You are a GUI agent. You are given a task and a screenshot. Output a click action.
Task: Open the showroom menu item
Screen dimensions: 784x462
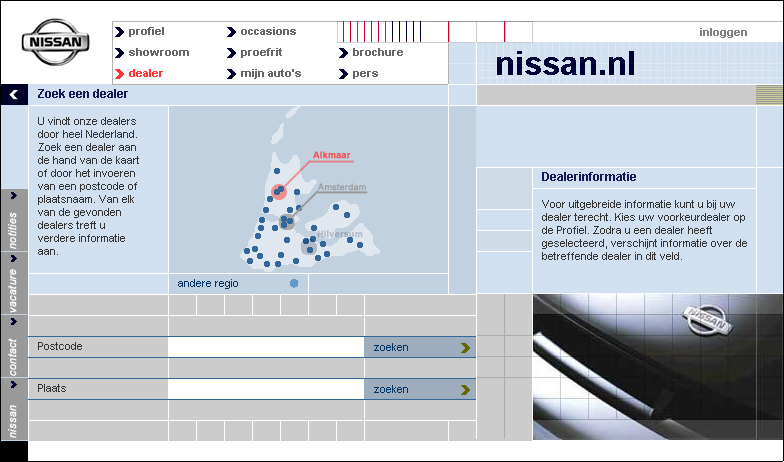(158, 52)
